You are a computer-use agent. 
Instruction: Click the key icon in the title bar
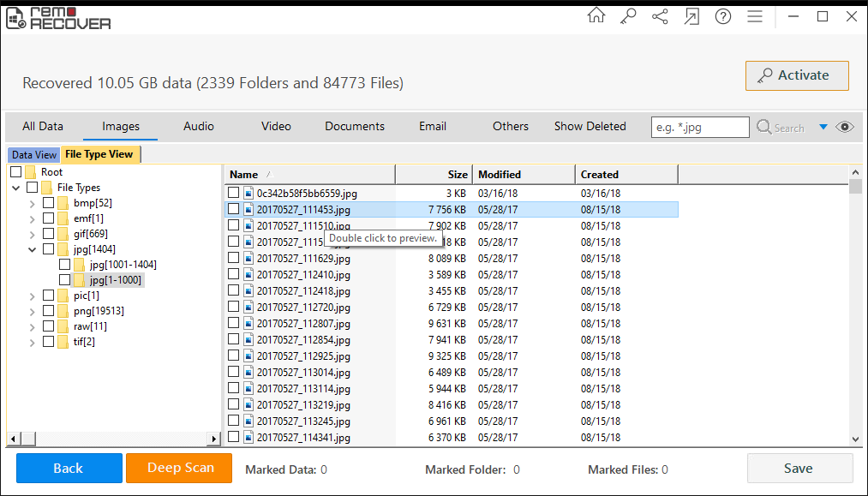pos(628,16)
